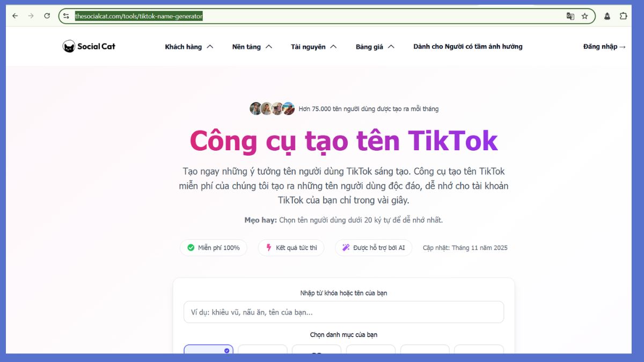Image resolution: width=644 pixels, height=362 pixels.
Task: Click the Social Cat logo
Action: coord(89,47)
